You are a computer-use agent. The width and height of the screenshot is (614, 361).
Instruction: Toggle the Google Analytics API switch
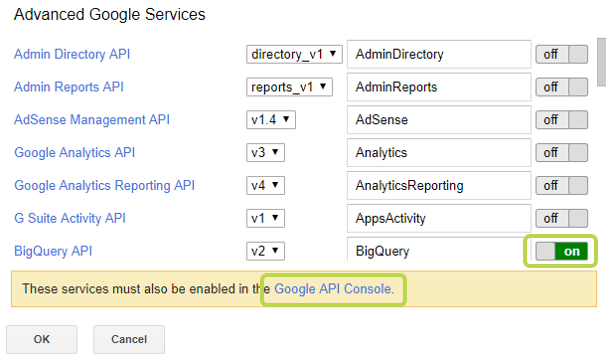pyautogui.click(x=562, y=153)
